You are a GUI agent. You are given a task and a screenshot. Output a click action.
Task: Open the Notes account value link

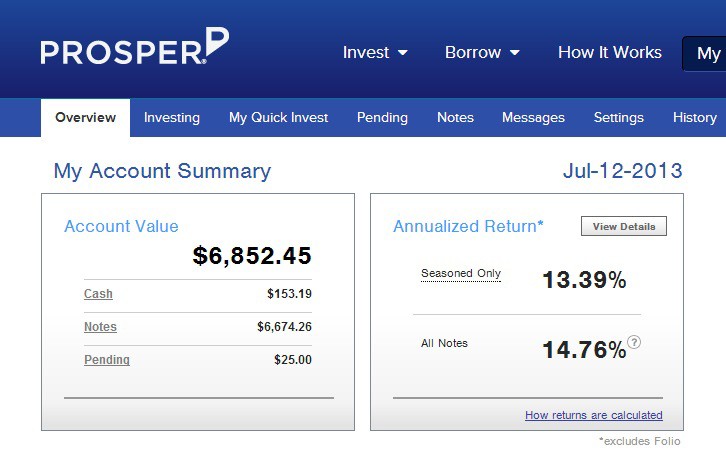[100, 327]
